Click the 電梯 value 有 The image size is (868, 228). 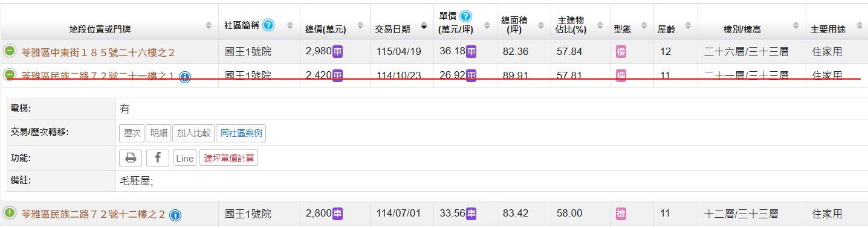(125, 109)
